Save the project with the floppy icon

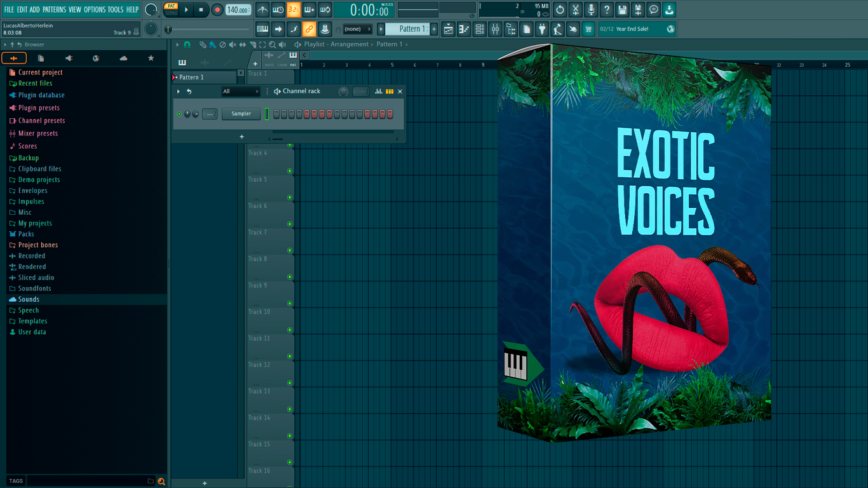point(623,10)
